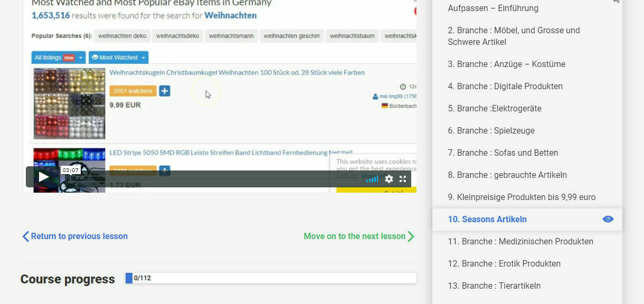Click weihnachtsbaum popular search tag
The image size is (644, 304).
click(353, 36)
